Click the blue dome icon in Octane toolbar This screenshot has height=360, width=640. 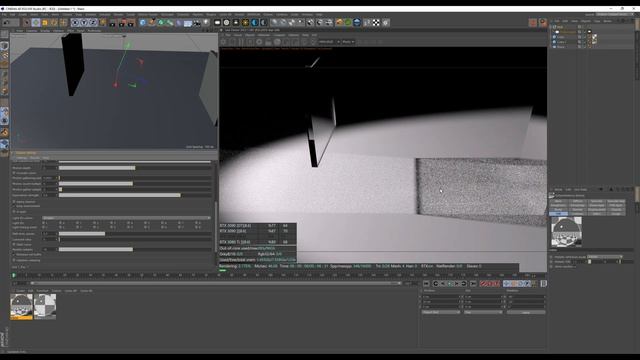point(357,22)
